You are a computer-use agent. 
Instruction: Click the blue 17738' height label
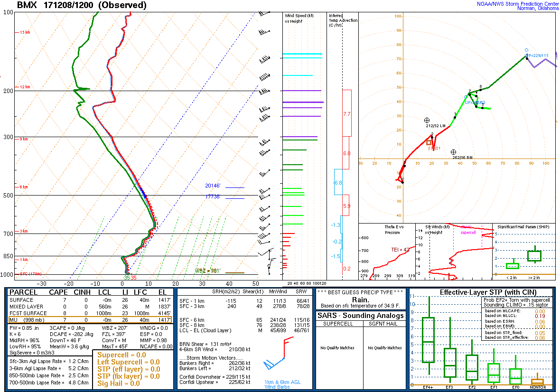[213, 197]
